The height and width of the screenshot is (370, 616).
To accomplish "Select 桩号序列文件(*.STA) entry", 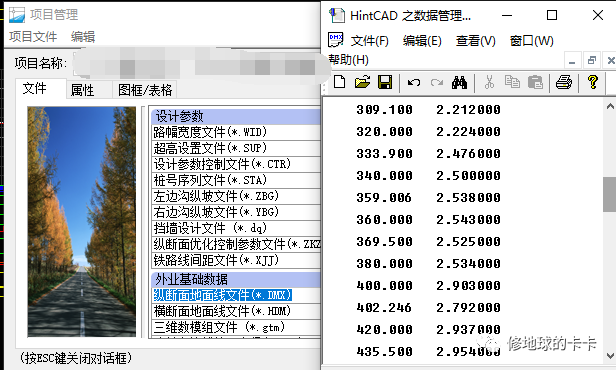I will click(236, 180).
